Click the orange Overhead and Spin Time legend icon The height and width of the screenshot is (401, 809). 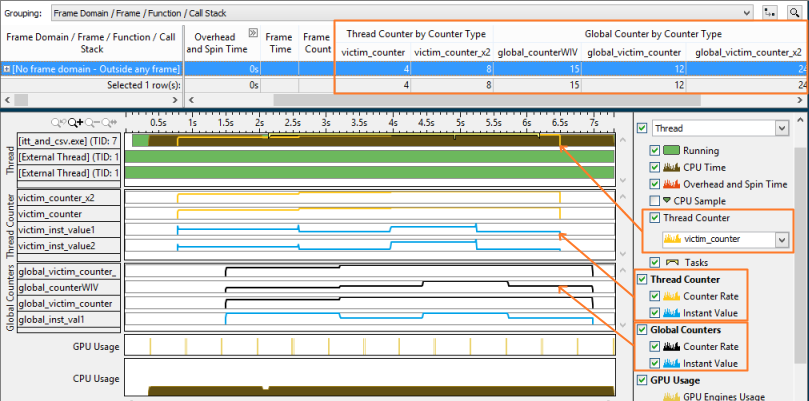671,184
